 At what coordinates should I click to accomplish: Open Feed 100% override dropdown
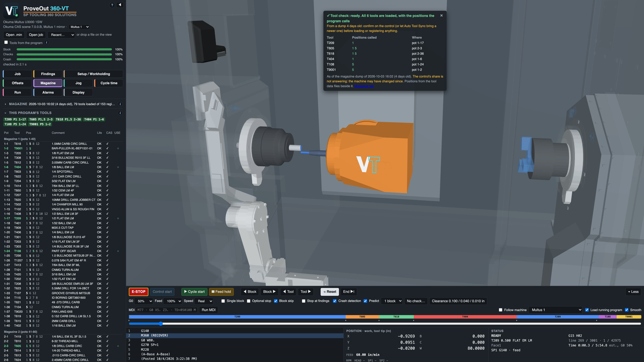pyautogui.click(x=173, y=301)
